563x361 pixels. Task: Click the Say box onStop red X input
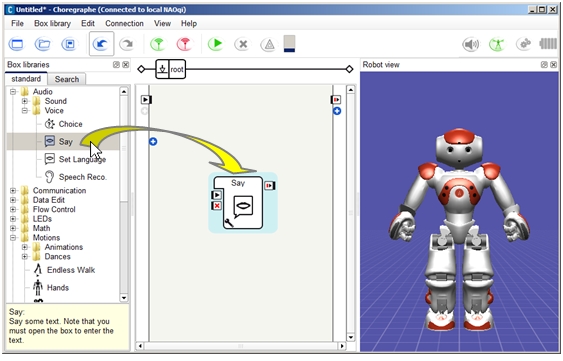pyautogui.click(x=217, y=205)
